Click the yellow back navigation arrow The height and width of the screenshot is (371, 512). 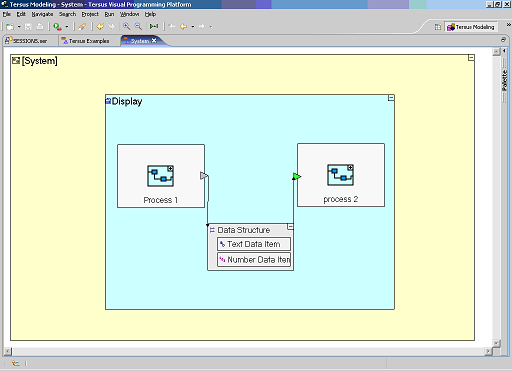point(183,26)
